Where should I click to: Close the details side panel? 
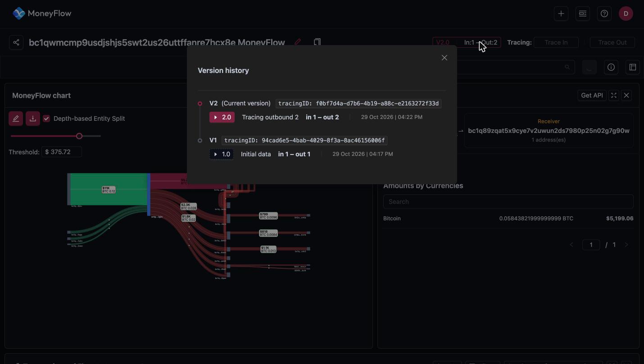coord(626,96)
